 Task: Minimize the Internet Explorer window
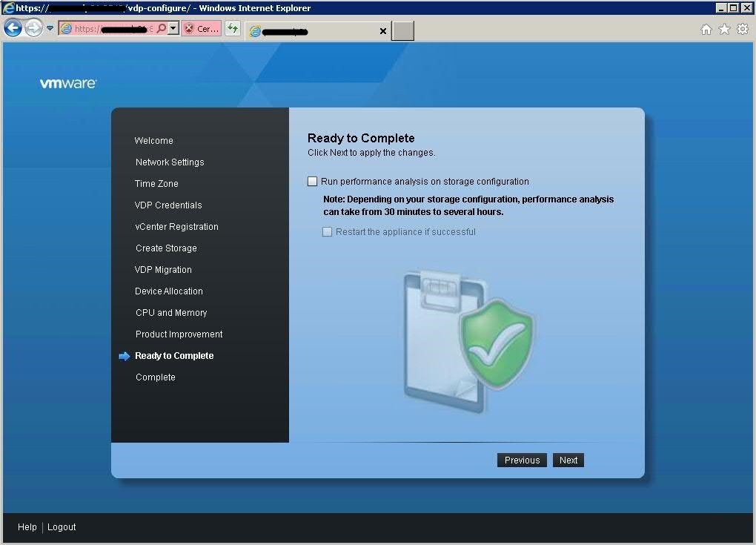tap(721, 7)
